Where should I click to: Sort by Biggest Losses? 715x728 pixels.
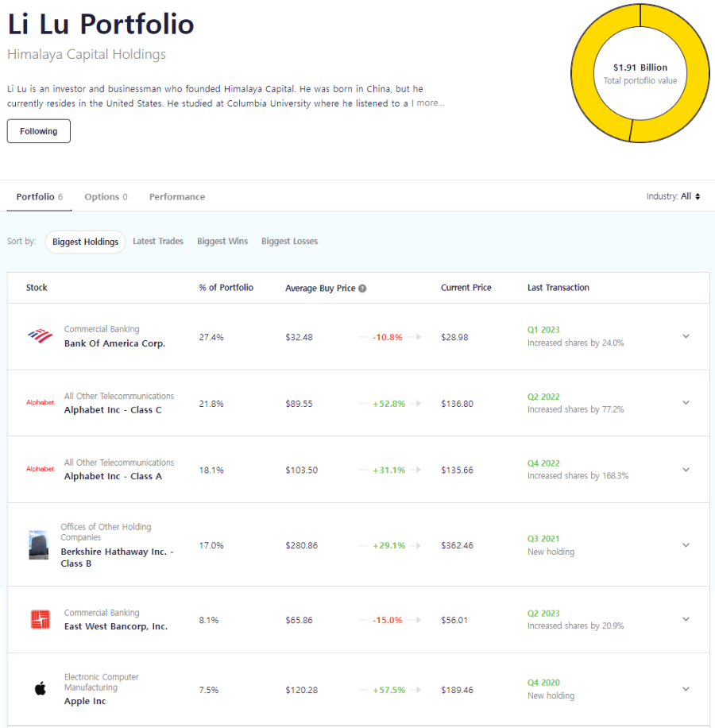tap(289, 242)
